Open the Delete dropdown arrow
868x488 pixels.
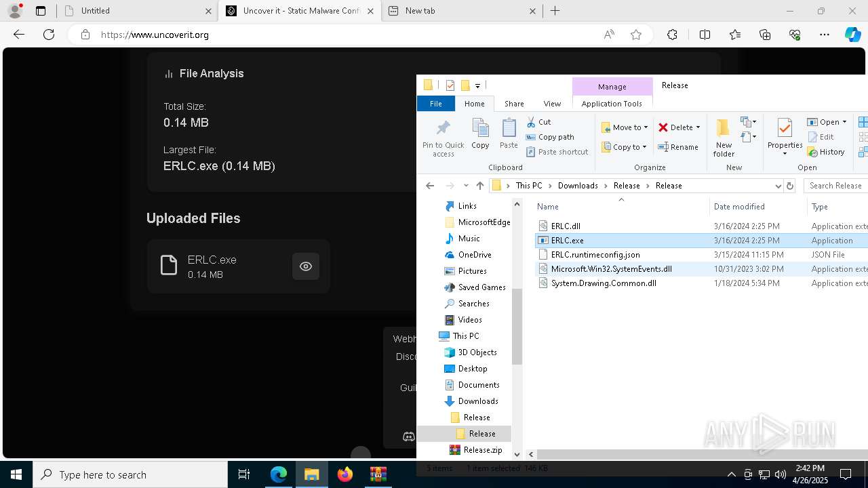[x=698, y=127]
